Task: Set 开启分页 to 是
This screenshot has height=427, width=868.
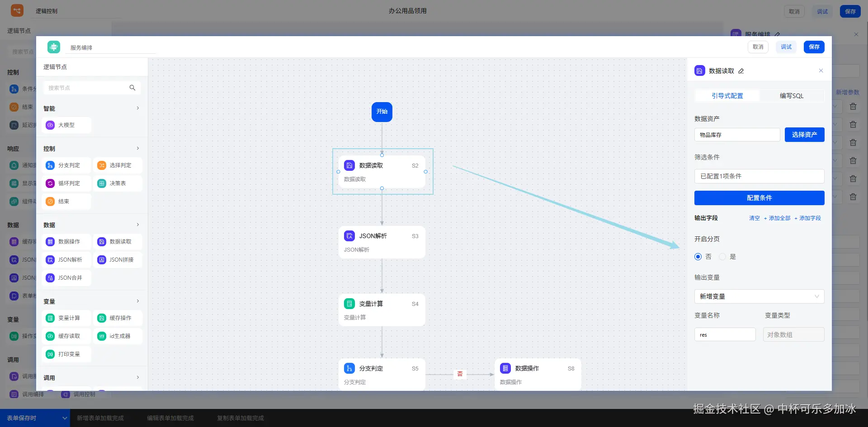Action: [x=722, y=257]
